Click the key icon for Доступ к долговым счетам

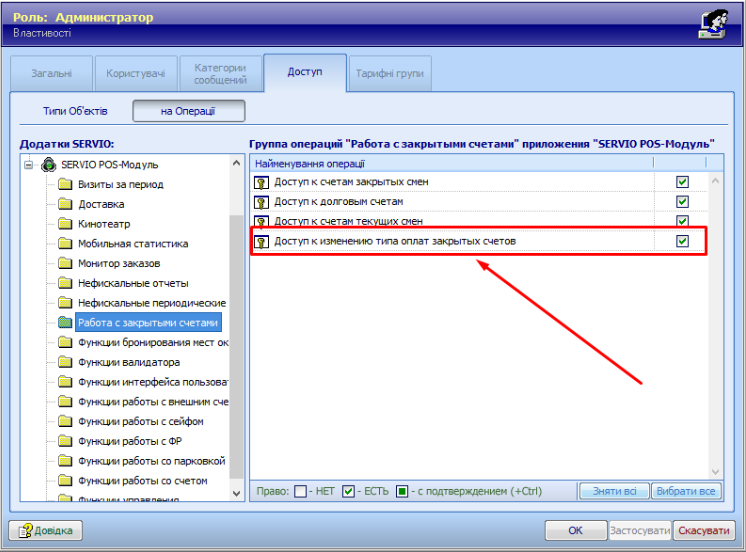point(262,202)
